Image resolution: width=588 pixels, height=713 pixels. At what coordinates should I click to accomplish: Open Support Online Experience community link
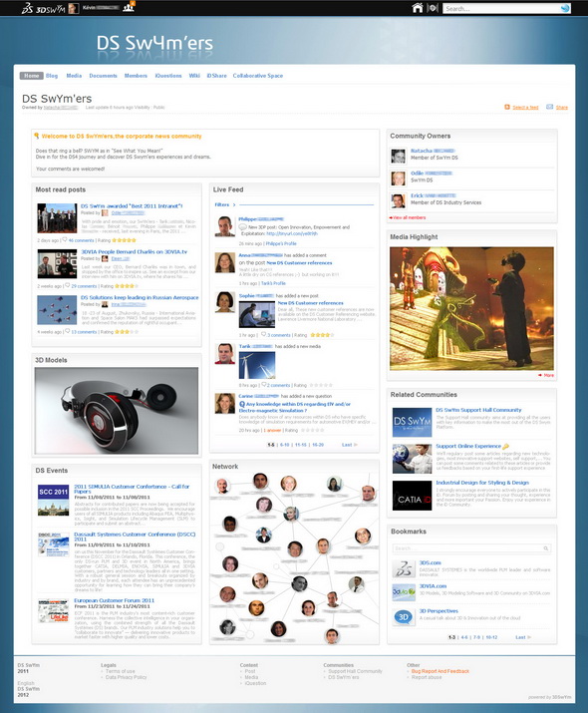click(468, 446)
